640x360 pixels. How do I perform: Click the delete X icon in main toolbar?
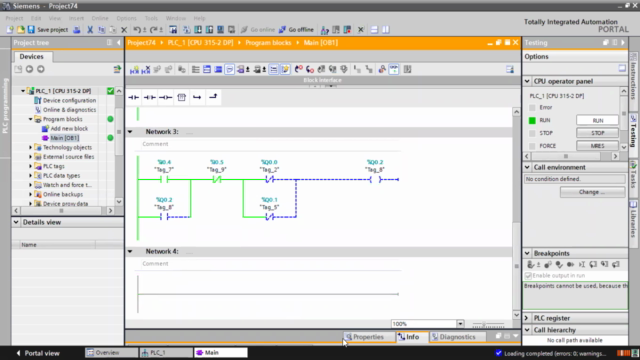pyautogui.click(x=124, y=29)
